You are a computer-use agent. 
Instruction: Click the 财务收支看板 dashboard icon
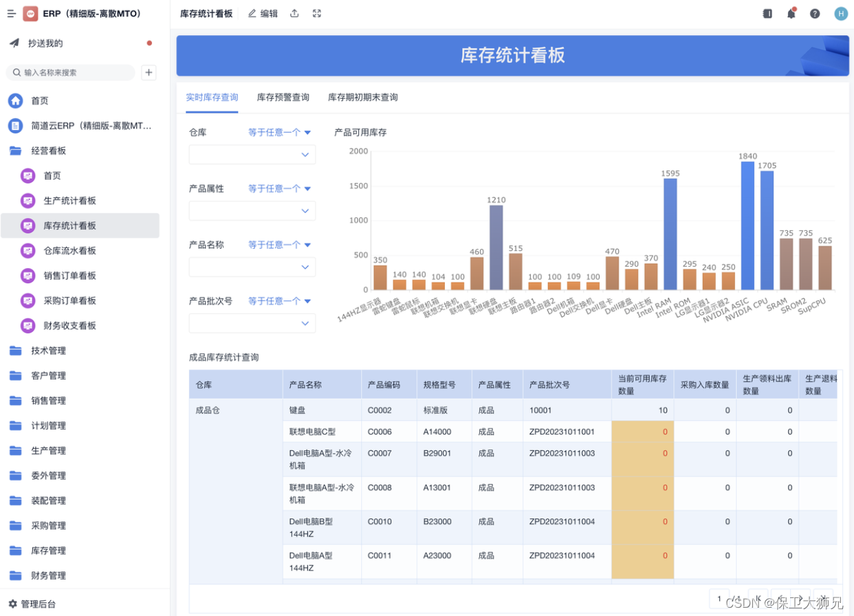tap(28, 326)
